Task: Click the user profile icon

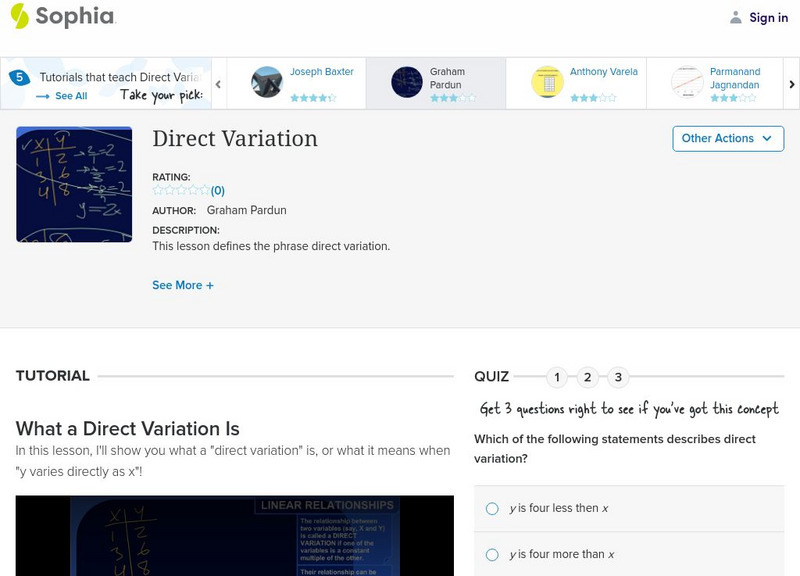Action: pos(735,18)
